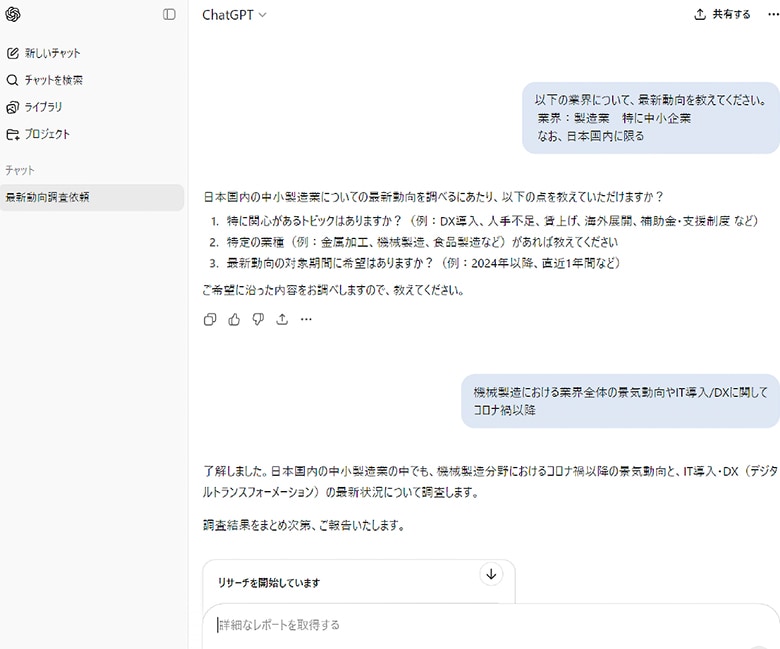Click the first user message bubble
Screen dimensions: 780x649
(x=650, y=118)
